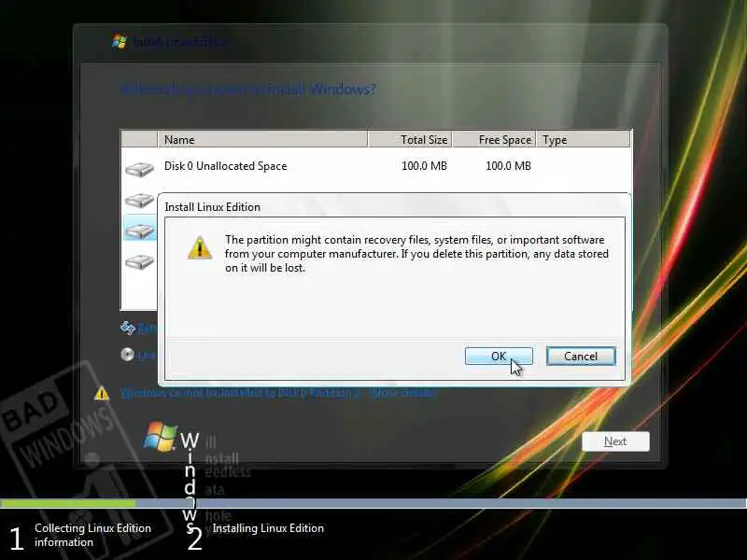The width and height of the screenshot is (747, 560).
Task: Select the disk icon for Disk 0 Unallocated Space
Action: click(139, 169)
